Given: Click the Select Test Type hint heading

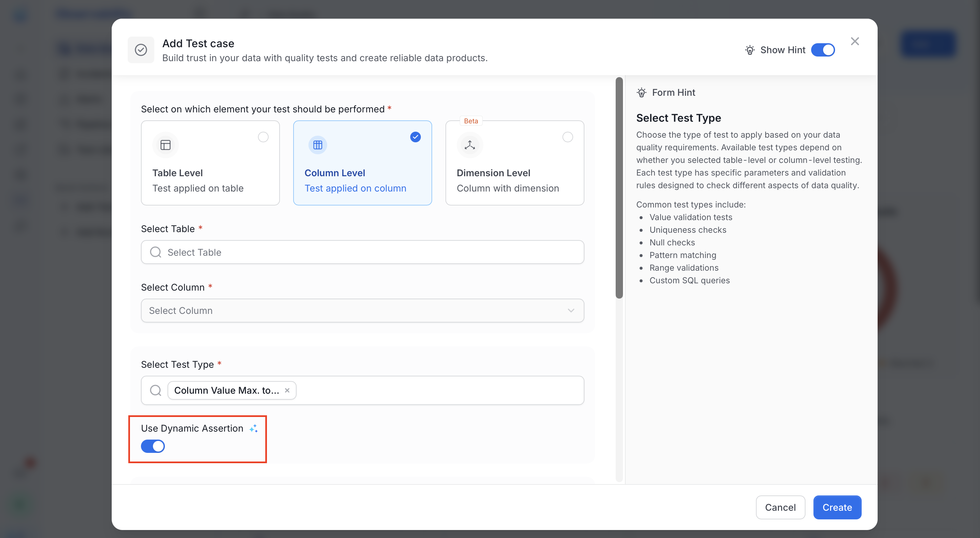Looking at the screenshot, I should (678, 118).
